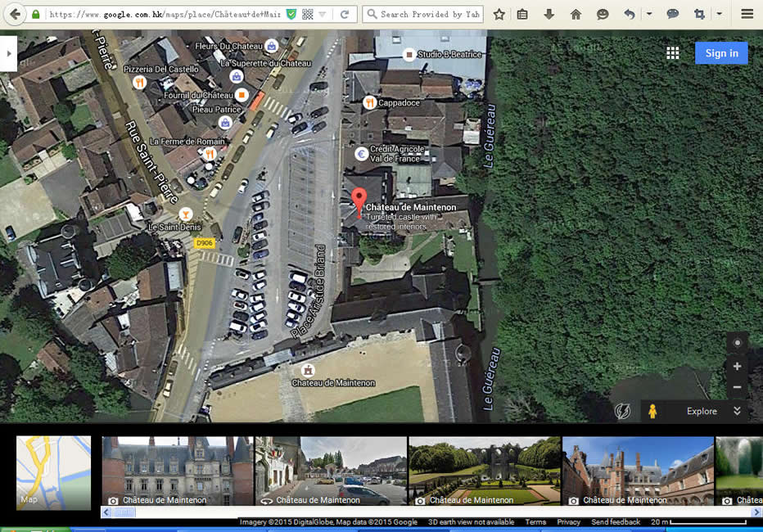Toggle the lite mode lightning icon
Image resolution: width=763 pixels, height=532 pixels.
click(622, 412)
